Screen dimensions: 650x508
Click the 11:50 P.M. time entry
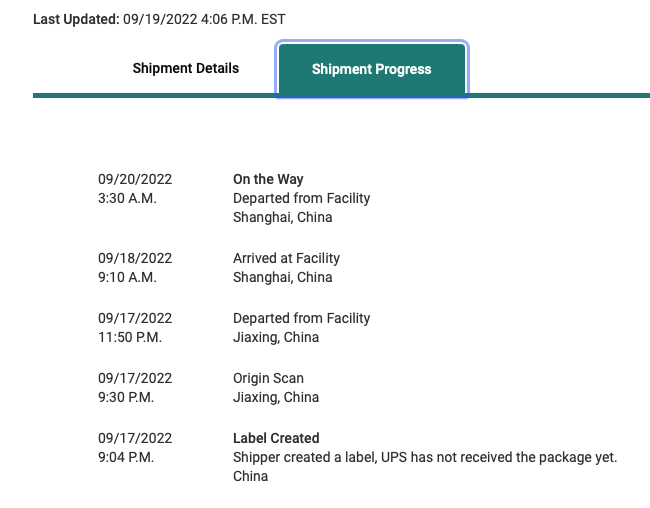(x=130, y=337)
